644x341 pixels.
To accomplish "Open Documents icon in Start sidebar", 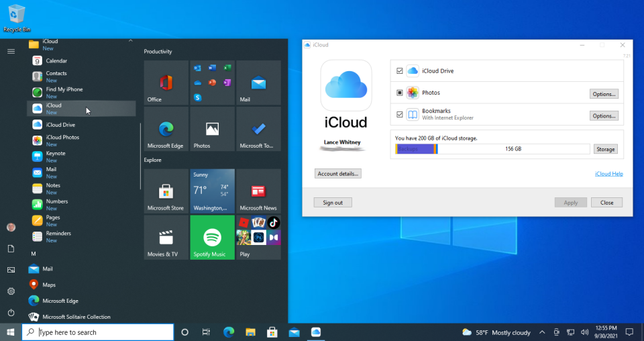I will coord(11,248).
